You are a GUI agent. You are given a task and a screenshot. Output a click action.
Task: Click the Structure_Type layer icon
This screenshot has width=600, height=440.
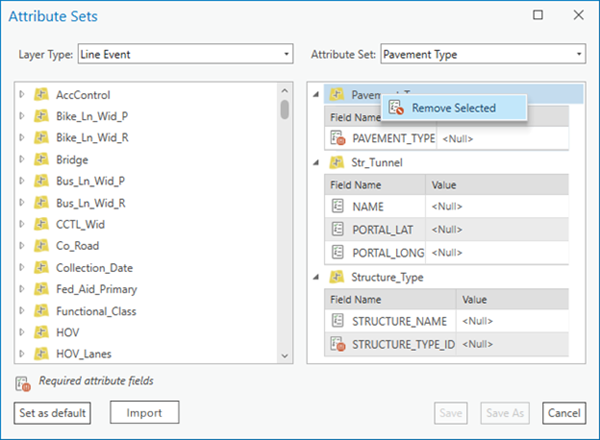click(x=337, y=277)
